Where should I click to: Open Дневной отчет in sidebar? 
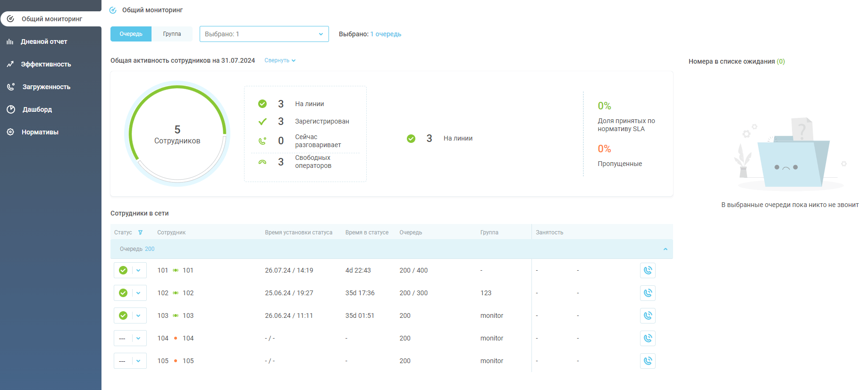click(44, 41)
